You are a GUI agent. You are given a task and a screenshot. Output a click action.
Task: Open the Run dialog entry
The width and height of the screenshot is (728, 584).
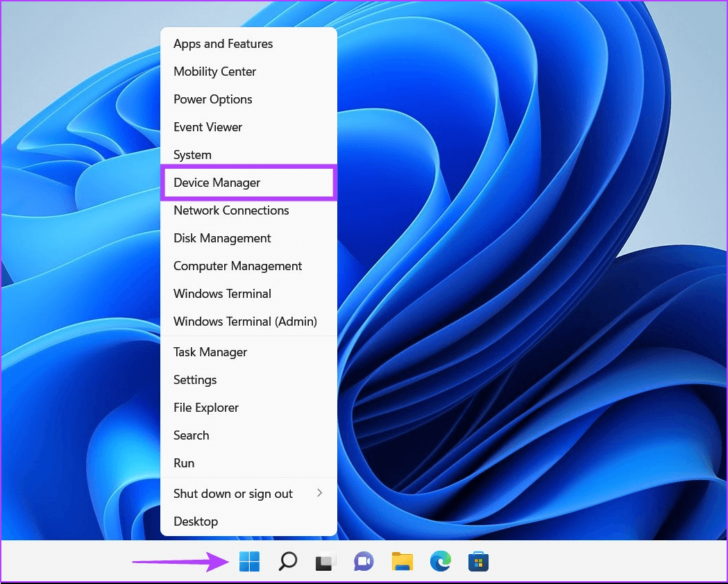[248, 463]
